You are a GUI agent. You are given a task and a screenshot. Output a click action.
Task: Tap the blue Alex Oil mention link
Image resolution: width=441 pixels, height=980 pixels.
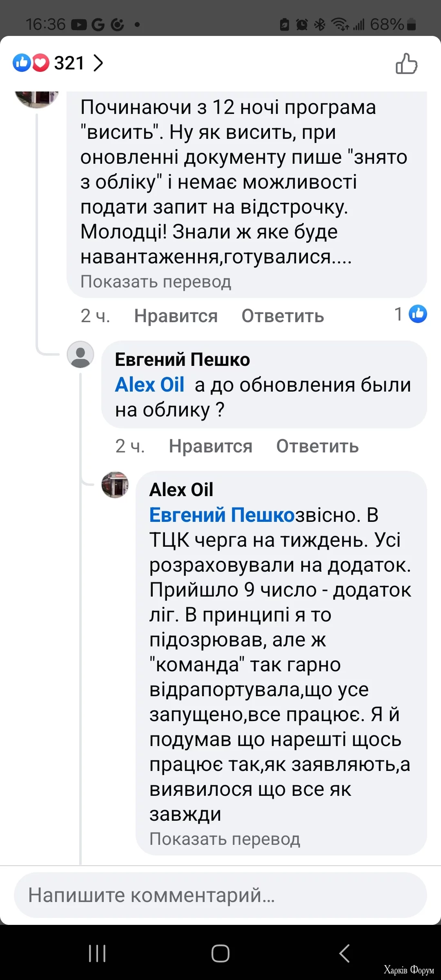tap(149, 385)
